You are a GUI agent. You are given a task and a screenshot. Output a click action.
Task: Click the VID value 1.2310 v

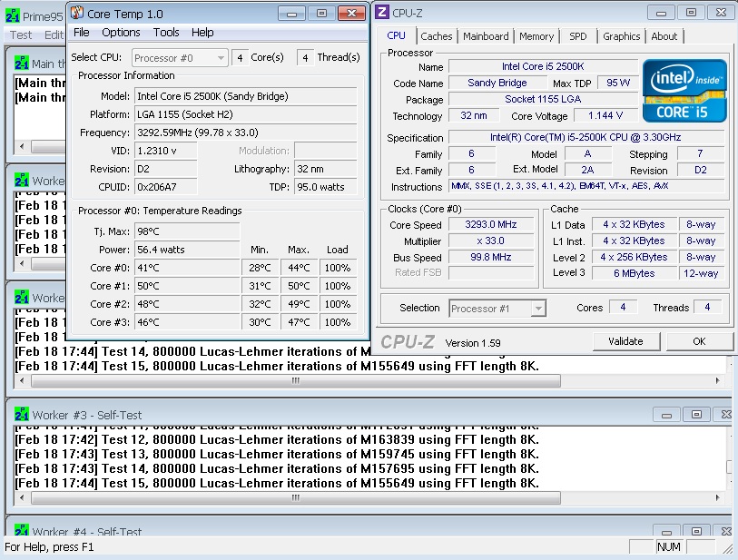pos(166,151)
